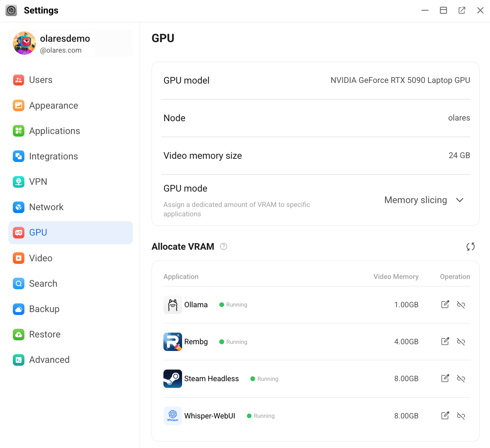This screenshot has width=490, height=448.
Task: Open the Applications settings tab
Action: pos(55,131)
